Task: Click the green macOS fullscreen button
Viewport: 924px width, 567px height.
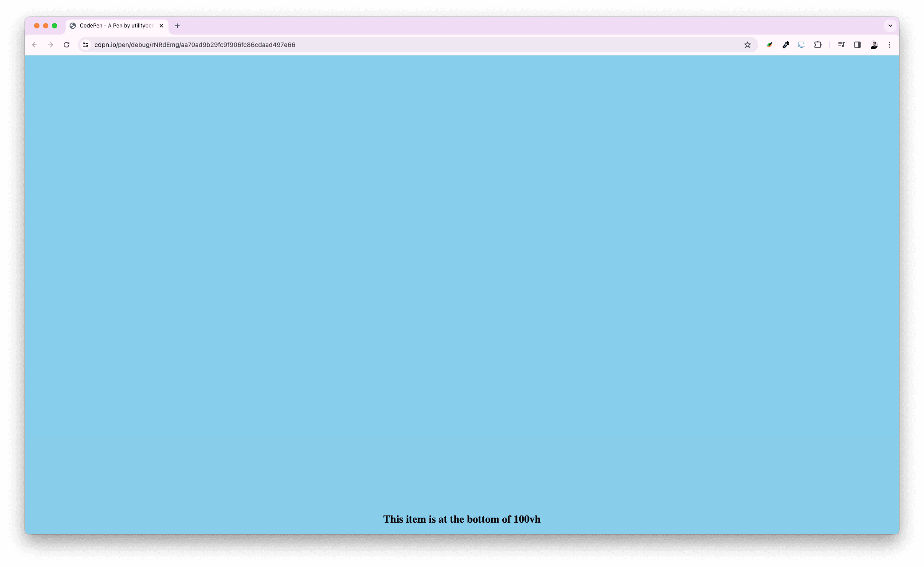Action: pyautogui.click(x=55, y=26)
